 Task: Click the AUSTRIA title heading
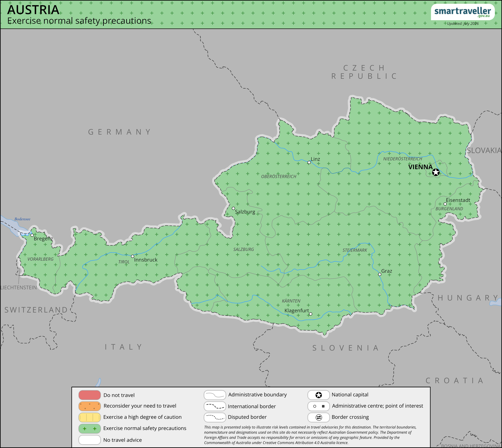pyautogui.click(x=33, y=10)
